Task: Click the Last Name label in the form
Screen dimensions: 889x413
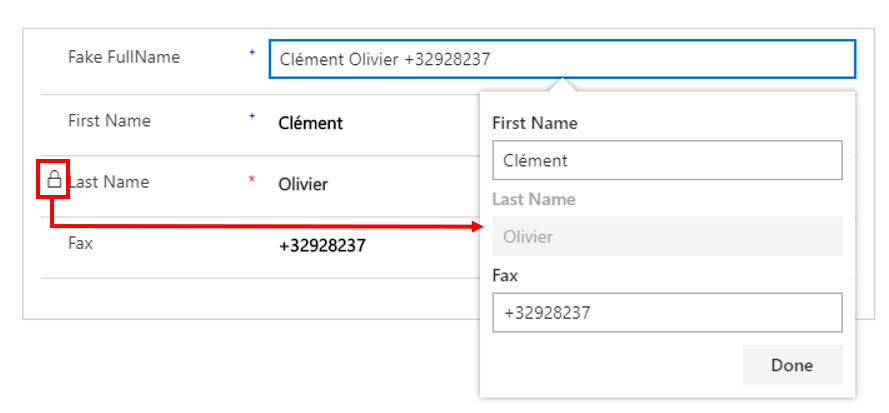Action: [108, 182]
